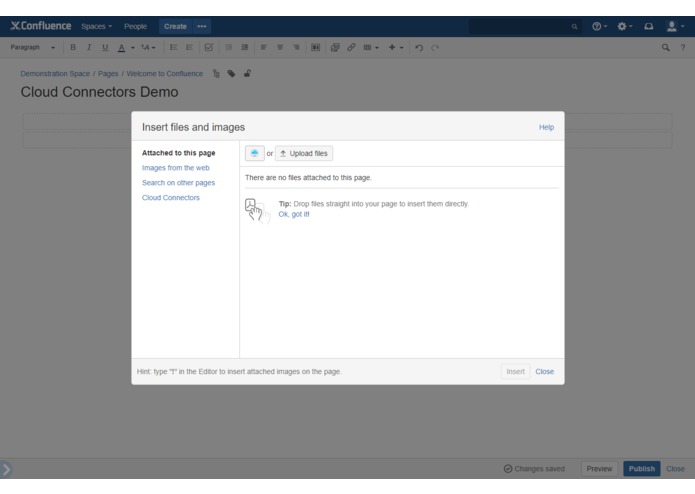Click the undo icon
Screen dimensions: 695x494
coord(419,47)
